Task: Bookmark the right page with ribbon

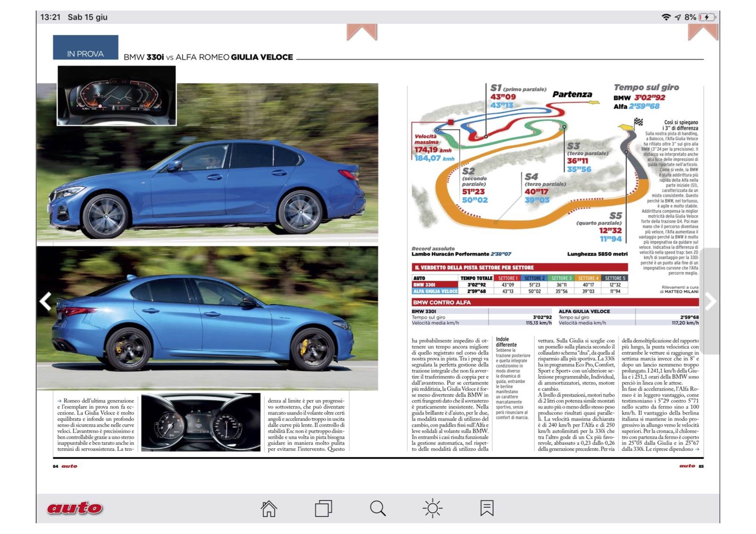Action: point(703,32)
